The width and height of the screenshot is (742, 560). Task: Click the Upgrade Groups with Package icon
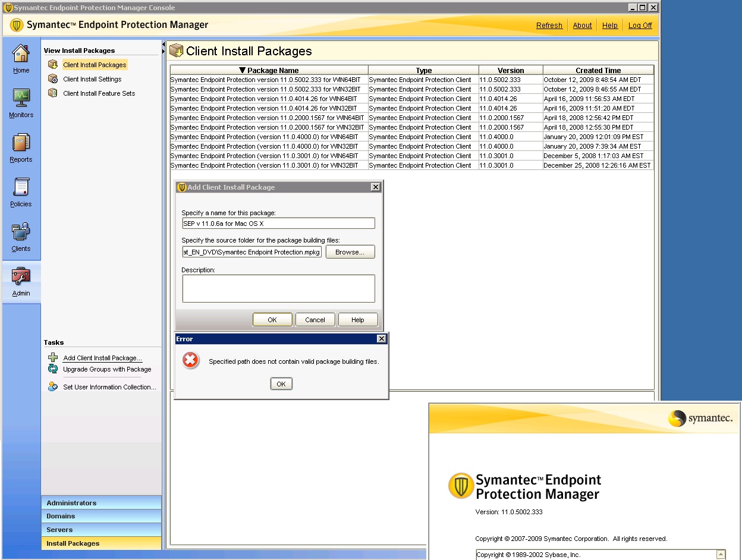[53, 369]
